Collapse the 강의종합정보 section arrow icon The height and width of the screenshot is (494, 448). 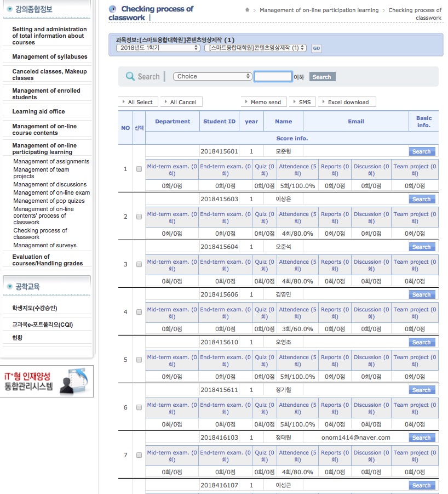point(10,9)
